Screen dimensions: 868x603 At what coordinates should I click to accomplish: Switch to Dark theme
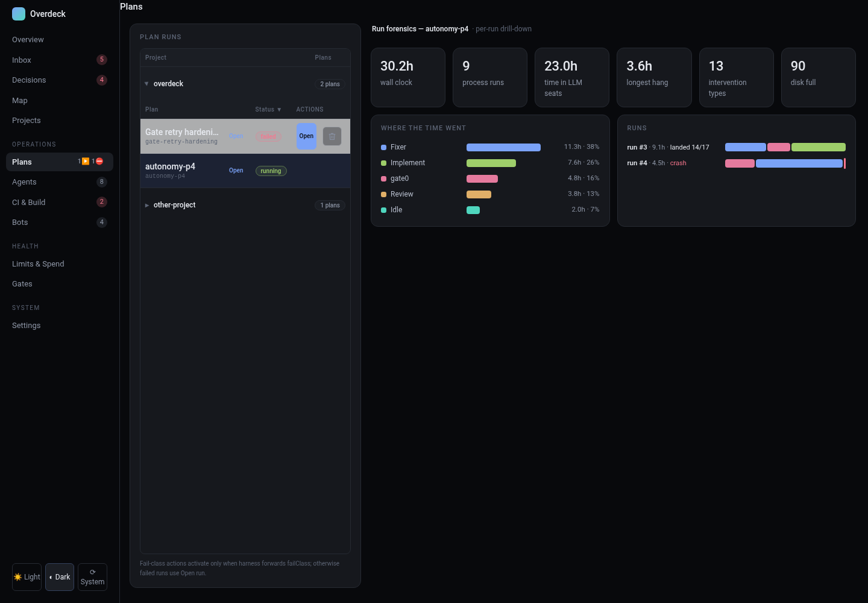click(60, 577)
